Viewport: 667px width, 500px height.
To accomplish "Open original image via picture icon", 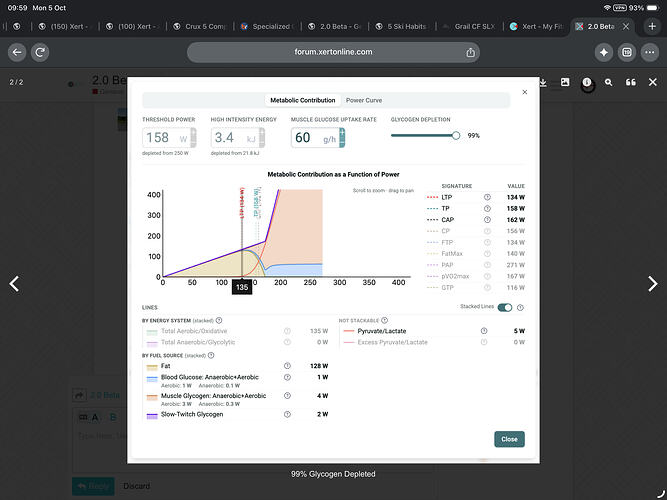I will 565,82.
